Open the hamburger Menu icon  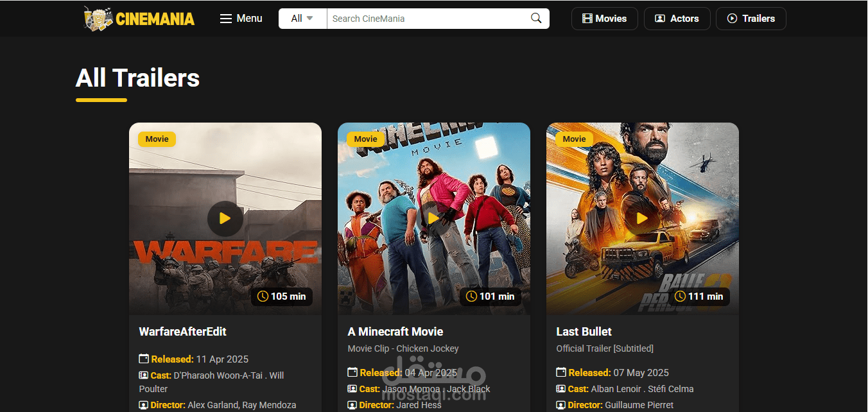coord(226,19)
